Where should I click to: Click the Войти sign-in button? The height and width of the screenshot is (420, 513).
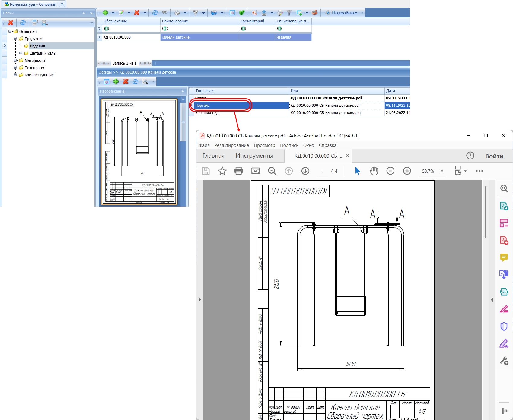[x=494, y=156]
